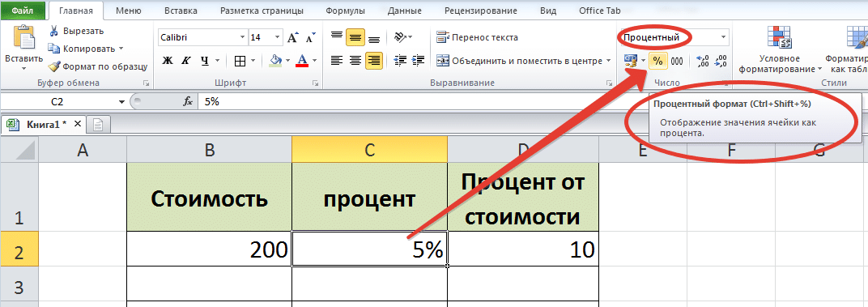Expand the underline style dropdown arrow
This screenshot has width=868, height=307.
(x=217, y=61)
